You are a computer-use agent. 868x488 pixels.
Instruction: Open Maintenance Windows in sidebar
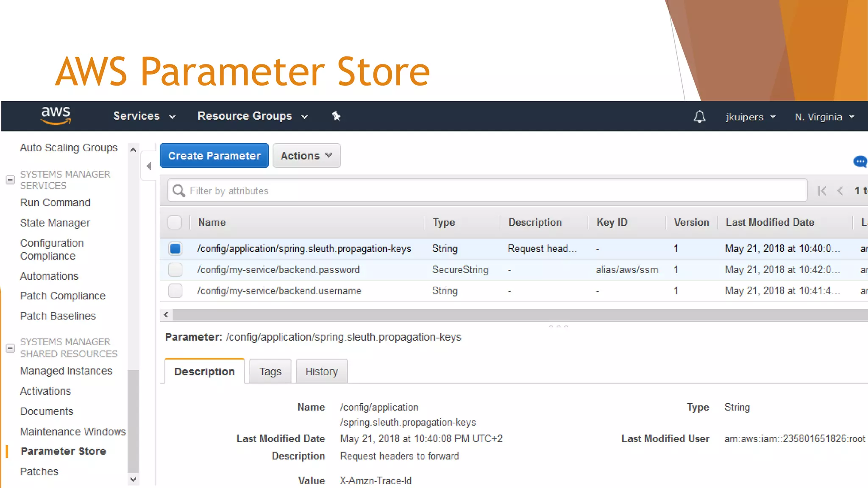(x=73, y=432)
